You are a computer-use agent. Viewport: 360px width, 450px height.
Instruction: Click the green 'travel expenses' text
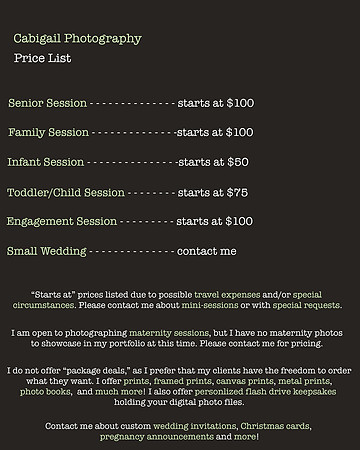coord(227,295)
